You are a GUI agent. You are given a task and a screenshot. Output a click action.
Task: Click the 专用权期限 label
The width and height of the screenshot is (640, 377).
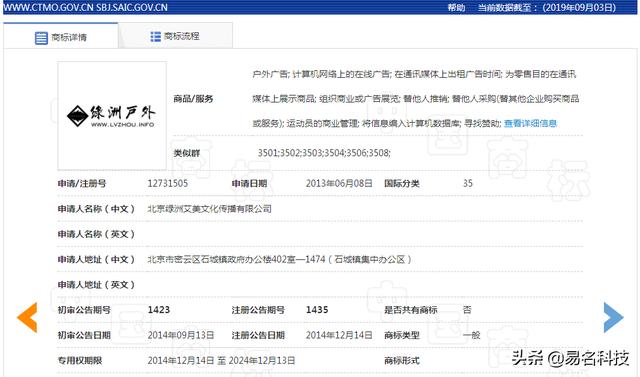pyautogui.click(x=80, y=361)
